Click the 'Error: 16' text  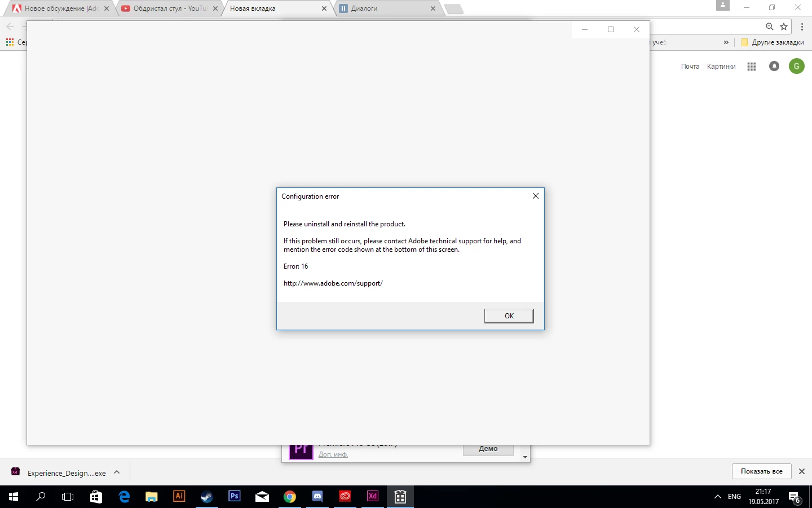pyautogui.click(x=296, y=266)
